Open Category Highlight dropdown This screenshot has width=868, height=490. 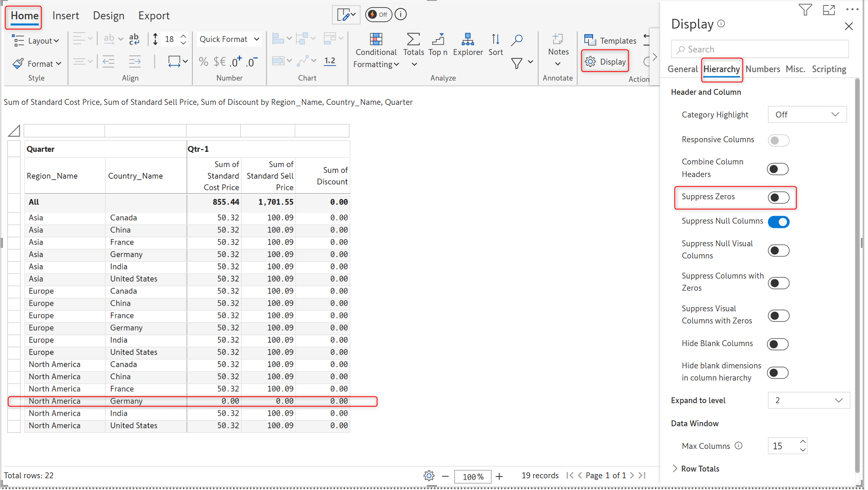807,115
